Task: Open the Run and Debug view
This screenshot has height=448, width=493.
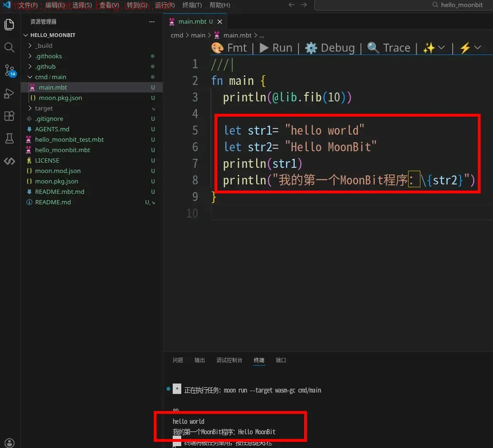Action: coord(9,93)
